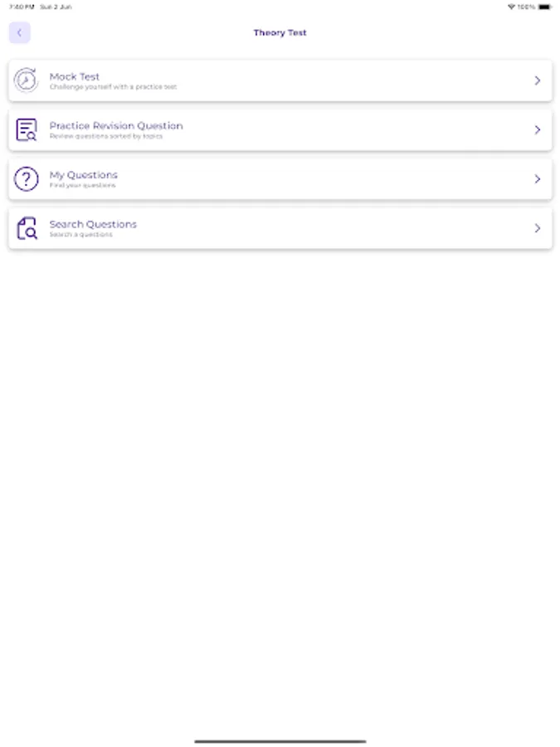
Task: Open Mock Test to start a practice test
Action: 280,80
